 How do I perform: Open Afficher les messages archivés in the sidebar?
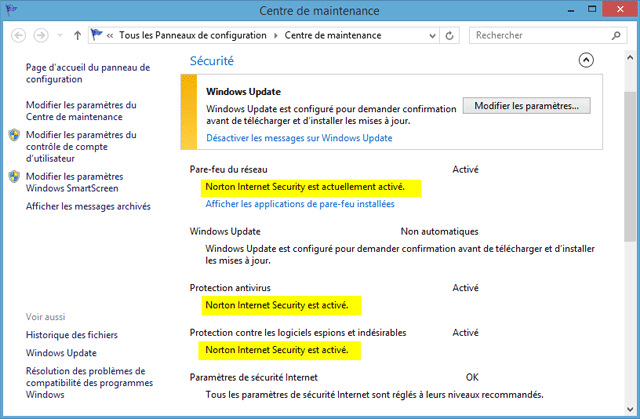coord(88,206)
